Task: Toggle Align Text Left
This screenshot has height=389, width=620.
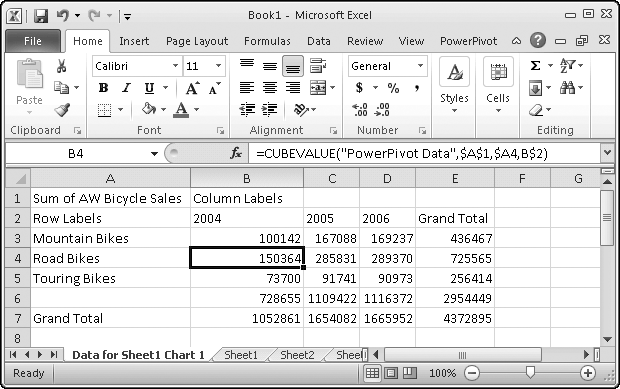Action: point(247,87)
